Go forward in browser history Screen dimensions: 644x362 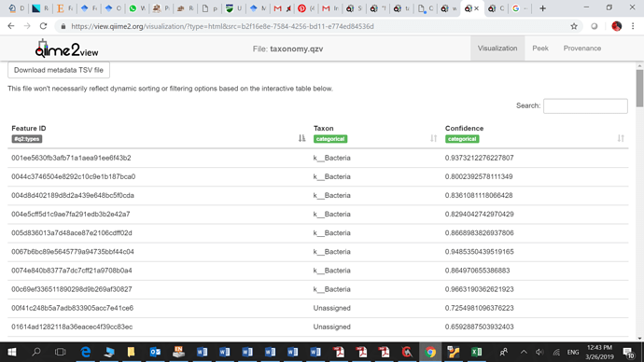coord(27,26)
